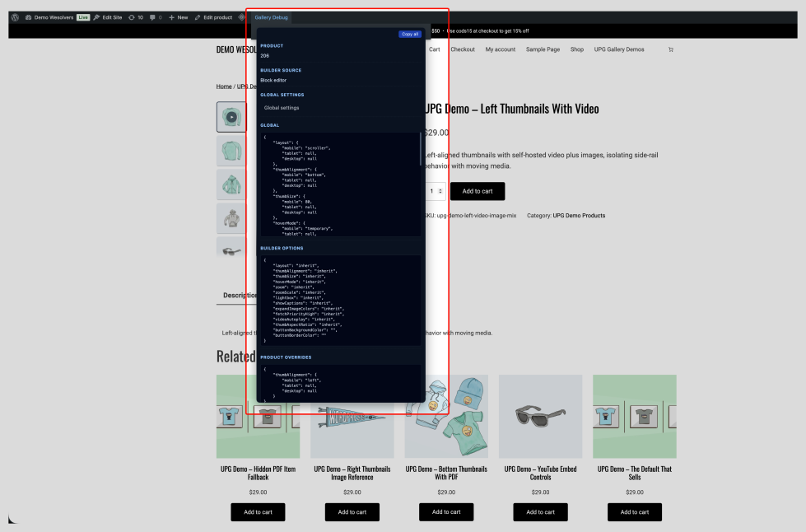The width and height of the screenshot is (806, 532).
Task: Click the shopping cart icon in header
Action: point(671,50)
